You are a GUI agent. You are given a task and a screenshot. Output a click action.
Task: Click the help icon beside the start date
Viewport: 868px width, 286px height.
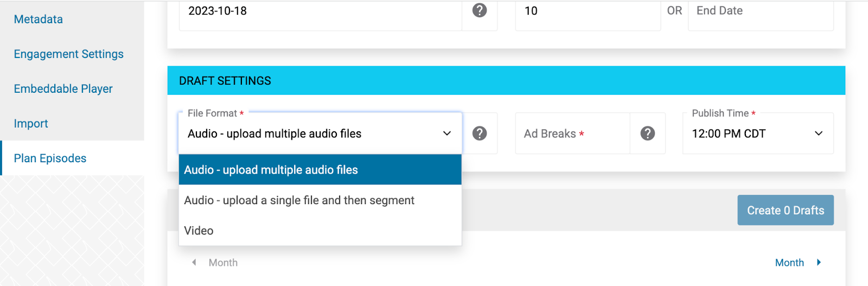(480, 10)
